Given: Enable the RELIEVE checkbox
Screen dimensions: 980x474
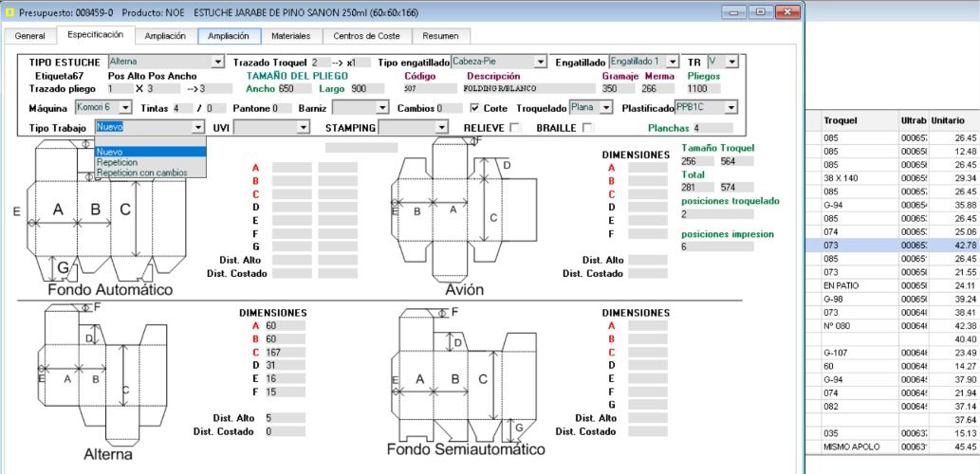Looking at the screenshot, I should [515, 128].
